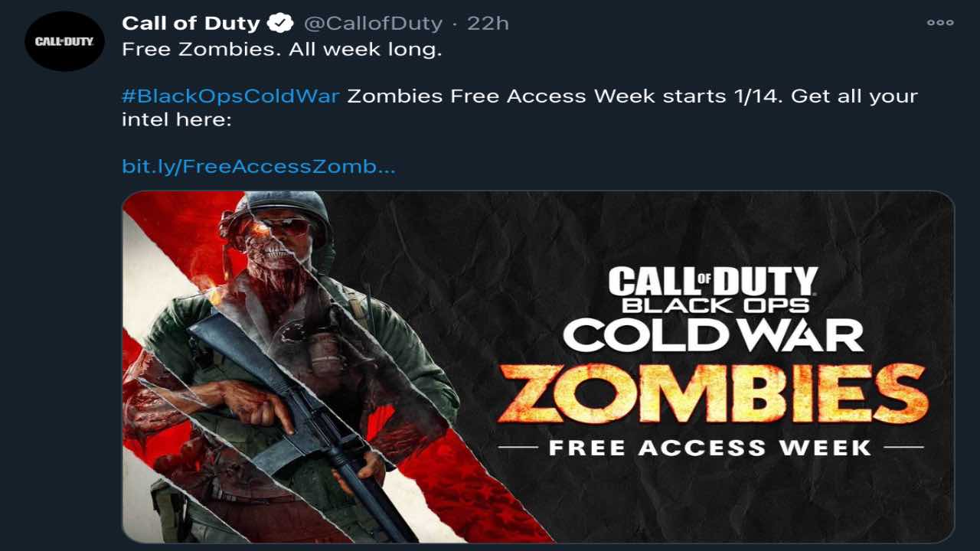Click the middle dot between handle and 22h
980x551 pixels.
click(455, 24)
